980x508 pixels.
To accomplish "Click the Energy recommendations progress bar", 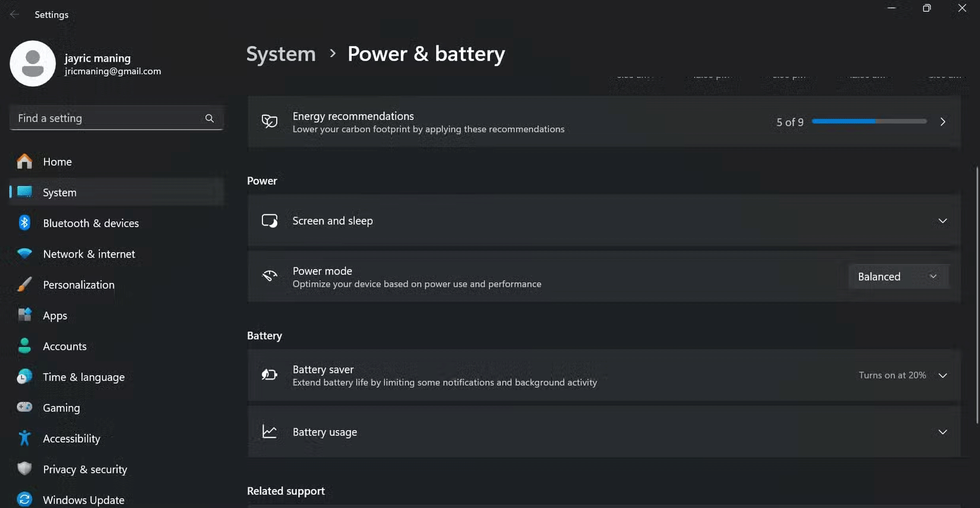I will [x=869, y=121].
